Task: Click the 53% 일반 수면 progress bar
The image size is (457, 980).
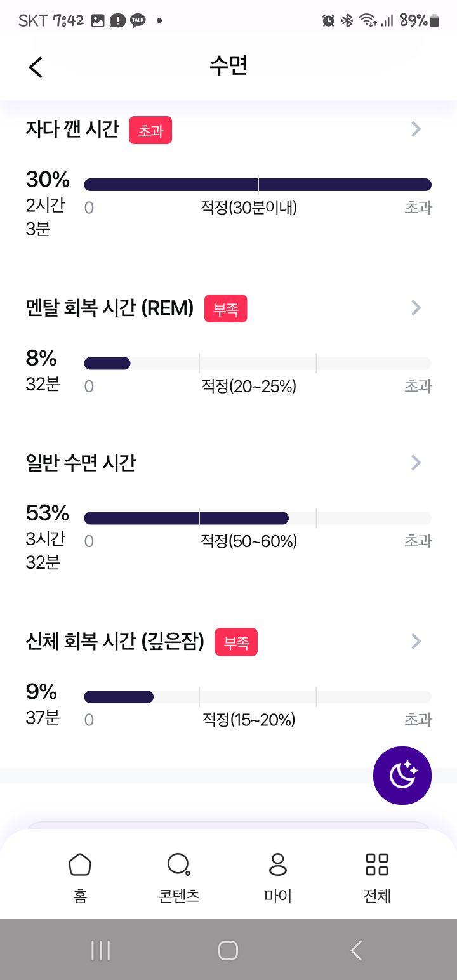Action: [258, 518]
